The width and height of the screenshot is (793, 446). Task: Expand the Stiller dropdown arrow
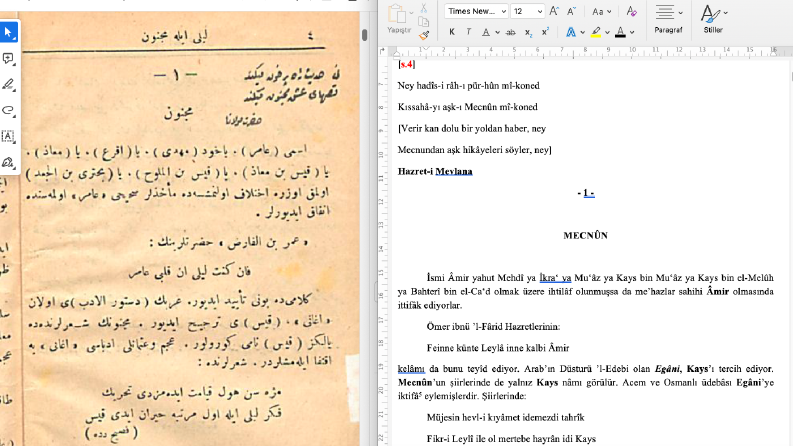[726, 13]
